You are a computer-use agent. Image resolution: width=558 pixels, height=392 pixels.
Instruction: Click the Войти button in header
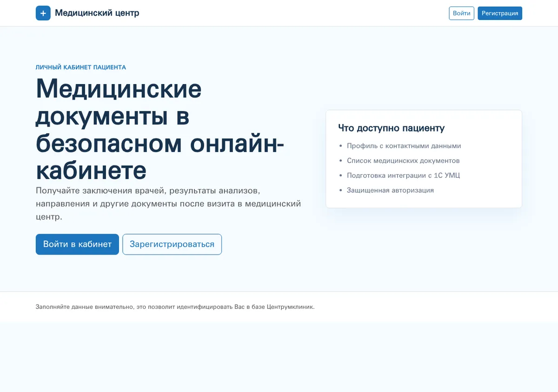pyautogui.click(x=462, y=13)
